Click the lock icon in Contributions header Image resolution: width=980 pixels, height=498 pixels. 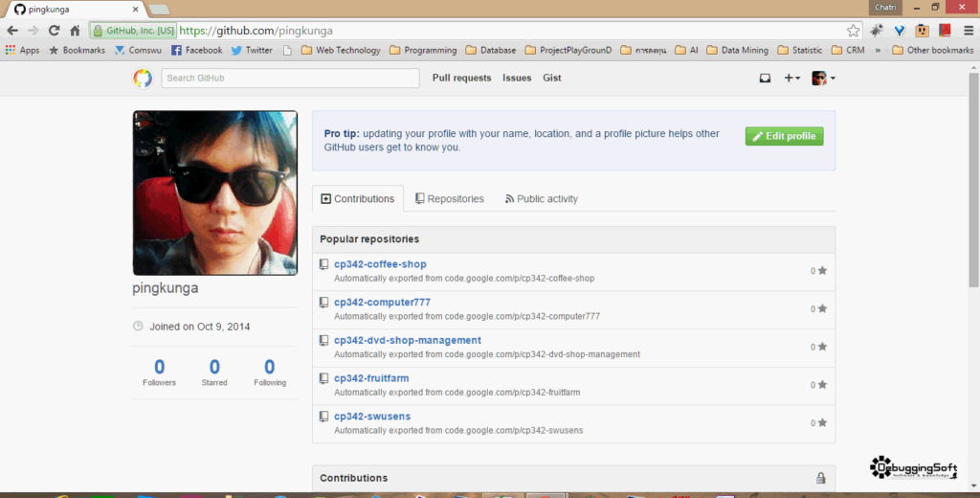820,478
